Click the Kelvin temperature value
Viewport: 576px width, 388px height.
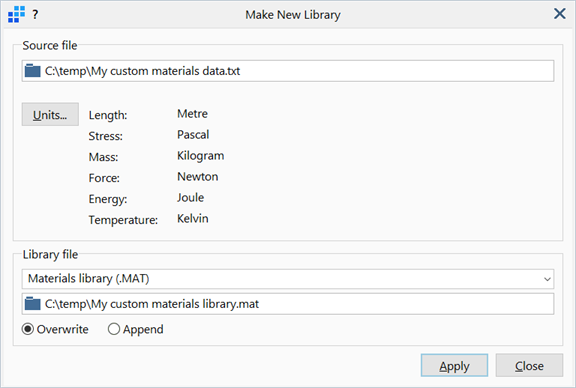[192, 218]
